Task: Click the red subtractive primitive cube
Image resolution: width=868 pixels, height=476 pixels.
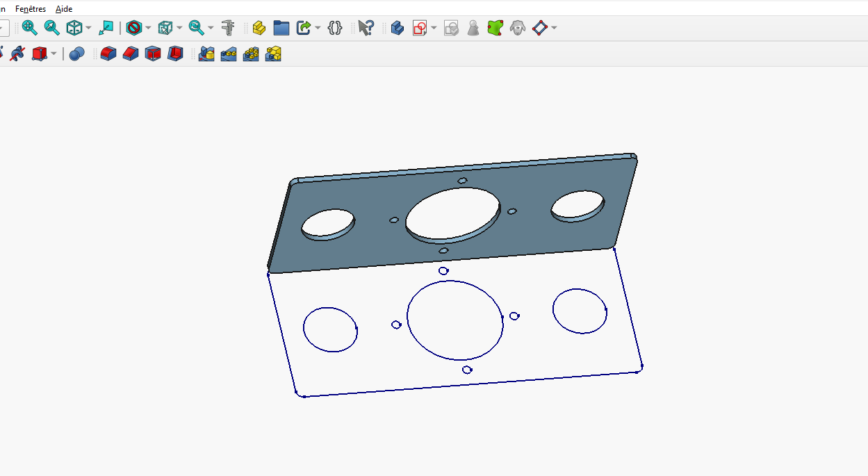Action: [39, 54]
